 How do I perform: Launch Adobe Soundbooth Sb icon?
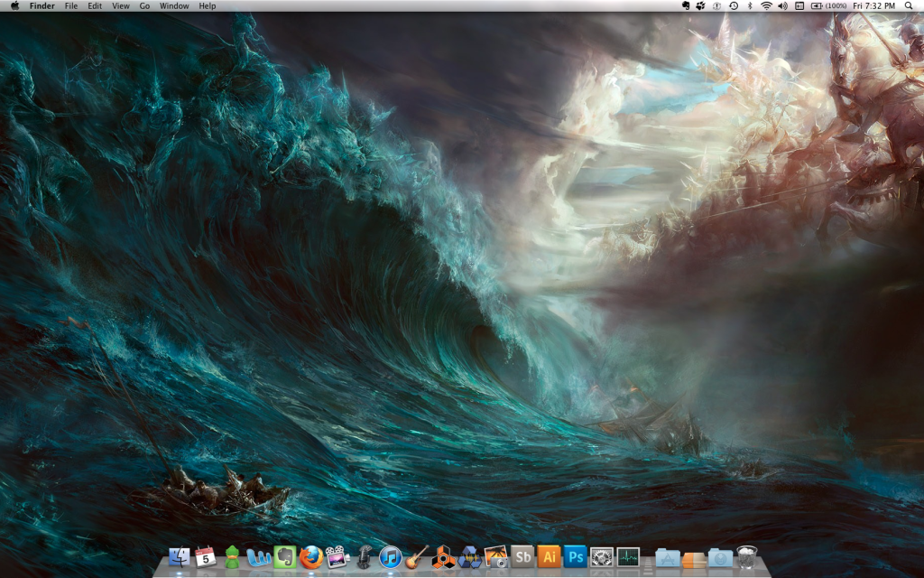tap(522, 556)
